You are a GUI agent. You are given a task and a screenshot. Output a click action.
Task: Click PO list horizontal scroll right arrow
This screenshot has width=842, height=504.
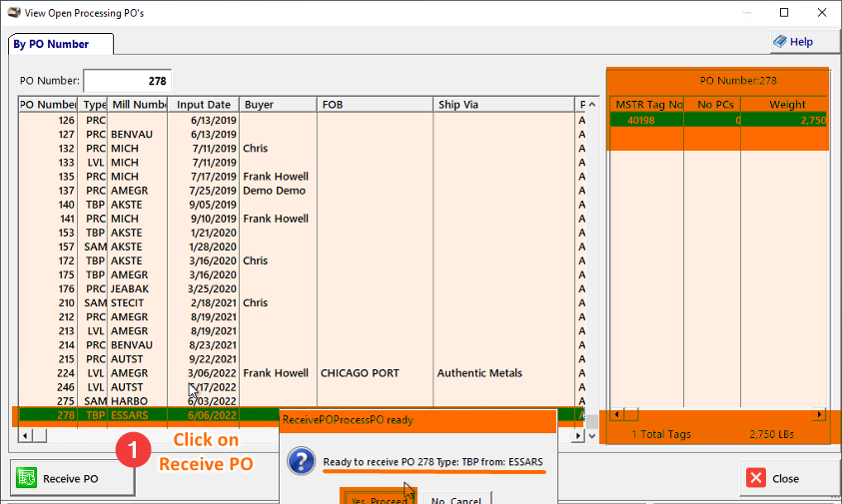(577, 435)
